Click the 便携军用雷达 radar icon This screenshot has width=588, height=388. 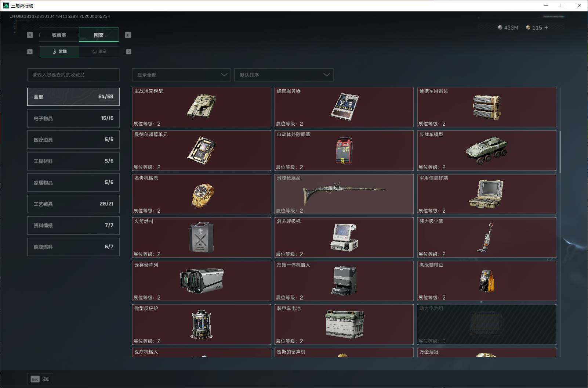487,107
